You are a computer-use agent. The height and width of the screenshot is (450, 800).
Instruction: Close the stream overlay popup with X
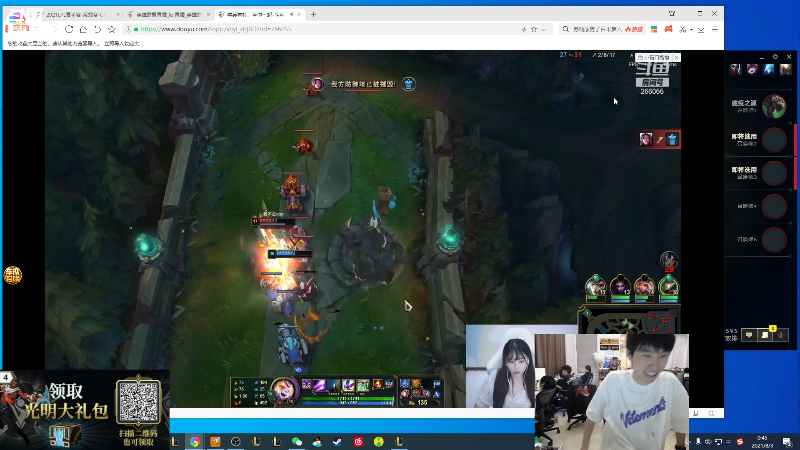(x=677, y=58)
